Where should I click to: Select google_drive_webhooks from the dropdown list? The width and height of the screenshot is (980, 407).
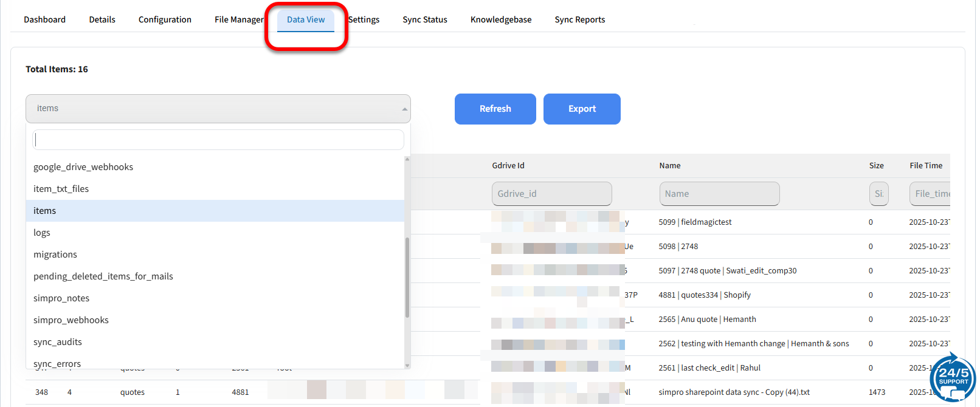(x=83, y=167)
